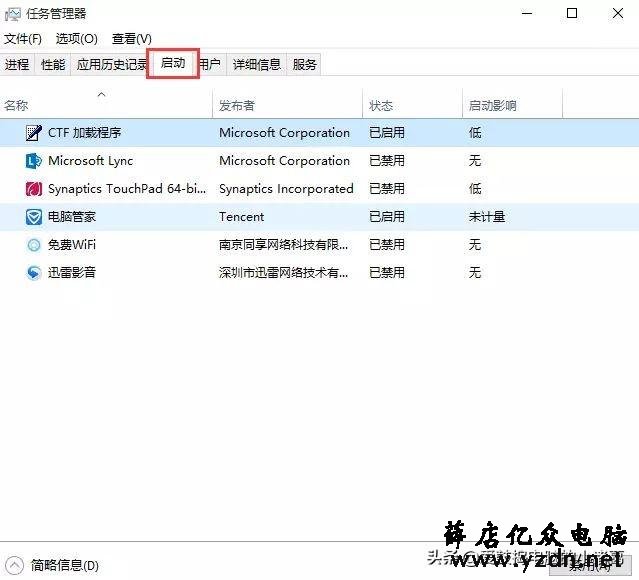The width and height of the screenshot is (639, 580).
Task: Click the 电脑管家 shield icon
Action: pyautogui.click(x=33, y=217)
